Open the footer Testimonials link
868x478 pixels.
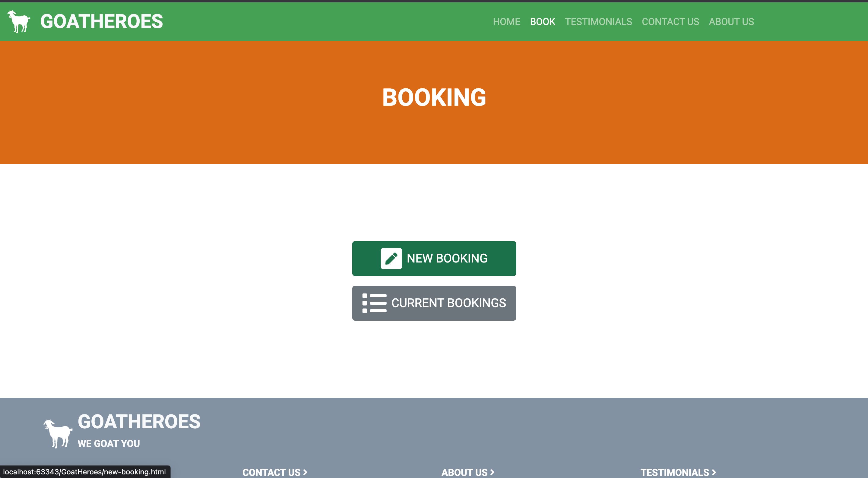coord(675,472)
